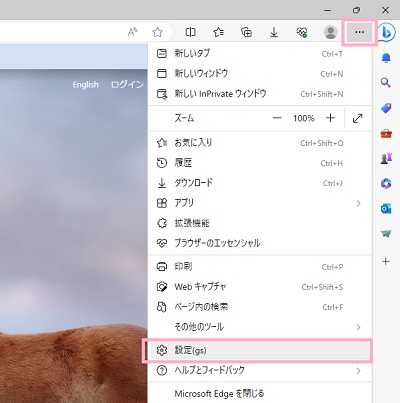
Task: Choose Microsoft Edge を閉じる
Action: click(x=260, y=394)
